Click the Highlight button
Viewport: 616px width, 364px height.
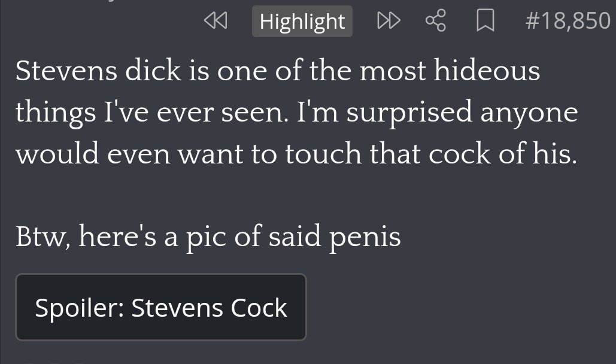tap(302, 21)
